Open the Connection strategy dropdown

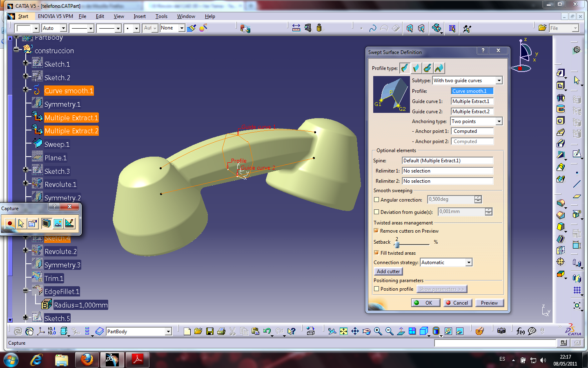(x=469, y=263)
